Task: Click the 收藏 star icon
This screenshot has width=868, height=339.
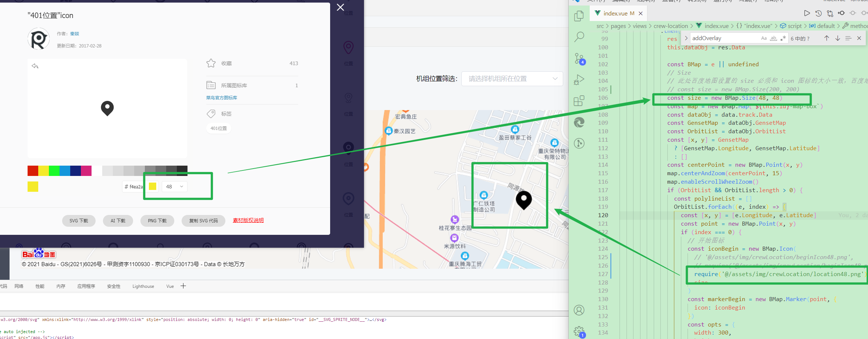Action: (x=211, y=63)
